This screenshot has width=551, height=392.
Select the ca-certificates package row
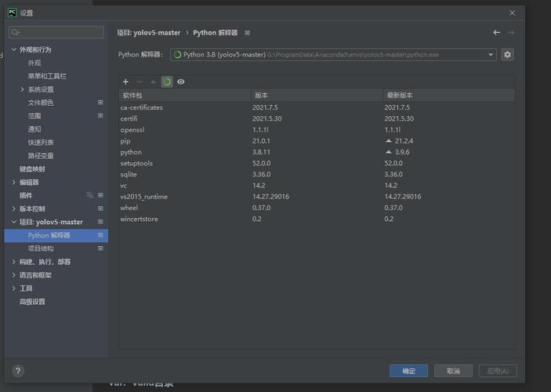click(x=317, y=107)
